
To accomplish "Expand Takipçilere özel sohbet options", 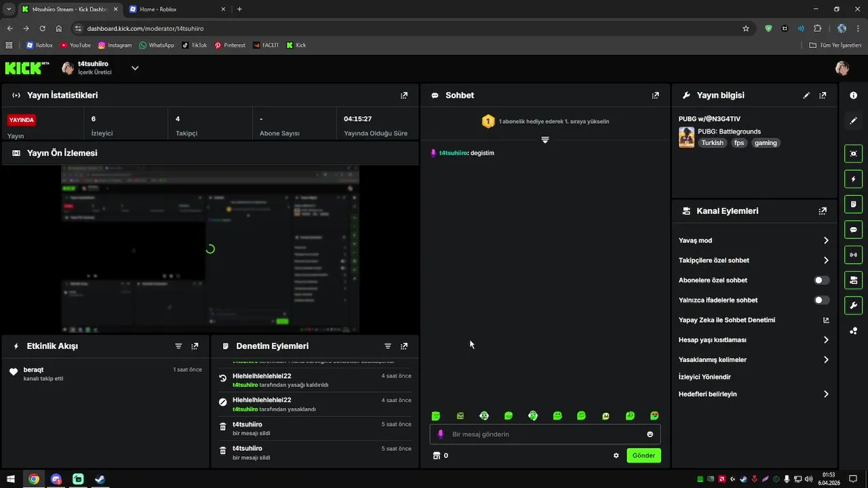I will point(826,260).
